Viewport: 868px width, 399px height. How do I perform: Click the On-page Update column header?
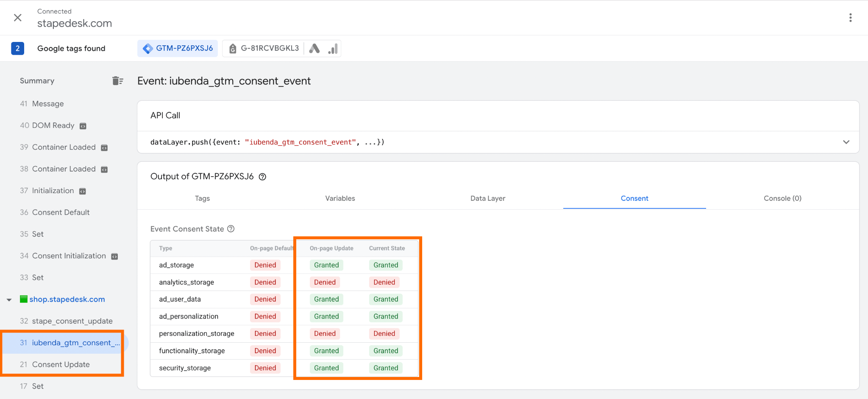(x=331, y=248)
